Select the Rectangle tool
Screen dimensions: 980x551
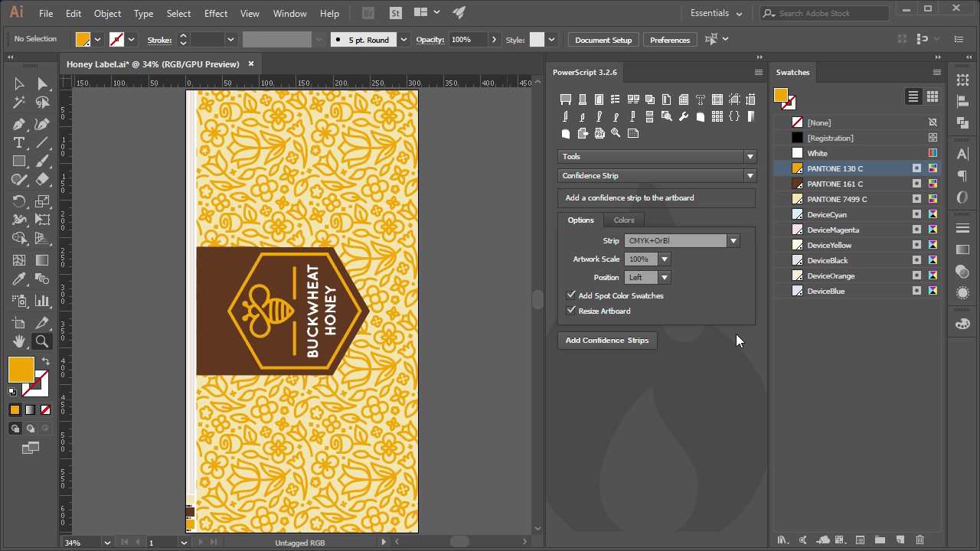[x=19, y=161]
